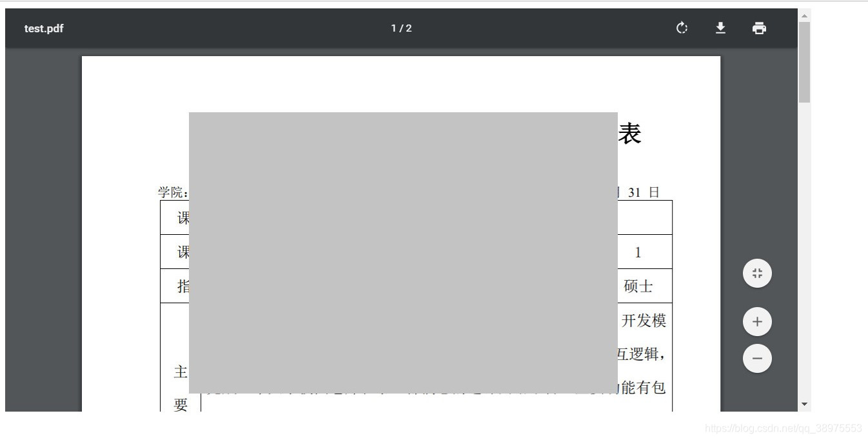Screen dimensions: 868x440
Task: Click the 31 日 date text
Action: coord(644,192)
